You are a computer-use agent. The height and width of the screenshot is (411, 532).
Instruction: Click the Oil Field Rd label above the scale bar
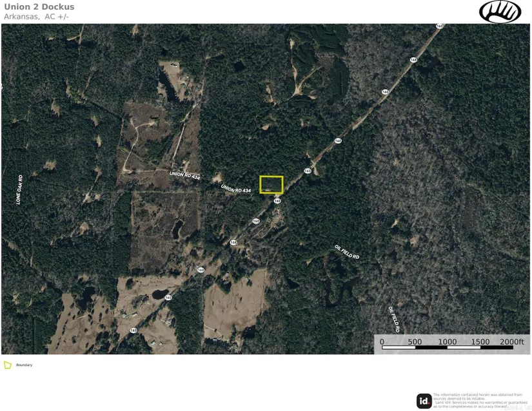[394, 319]
